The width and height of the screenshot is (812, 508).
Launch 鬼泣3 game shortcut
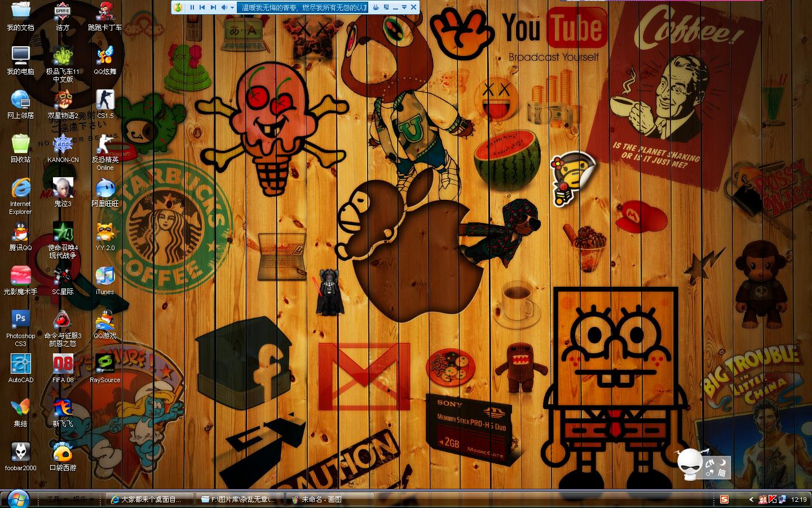(63, 192)
